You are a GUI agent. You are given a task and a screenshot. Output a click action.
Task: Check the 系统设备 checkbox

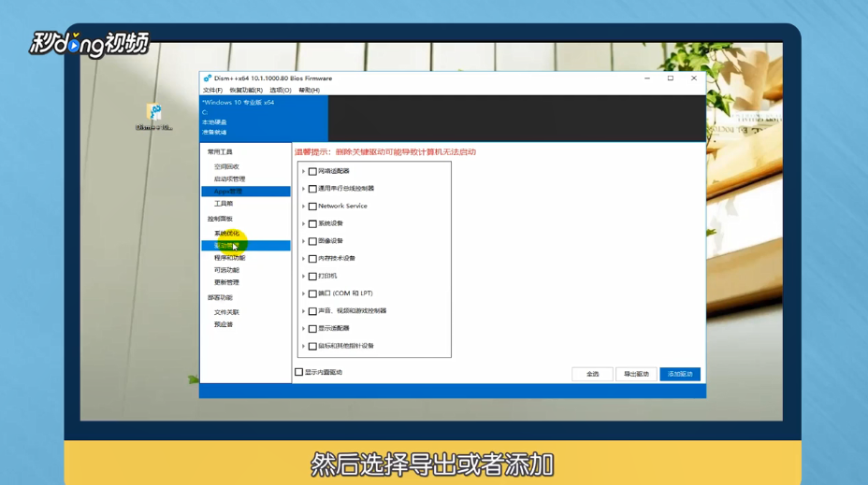click(x=312, y=224)
